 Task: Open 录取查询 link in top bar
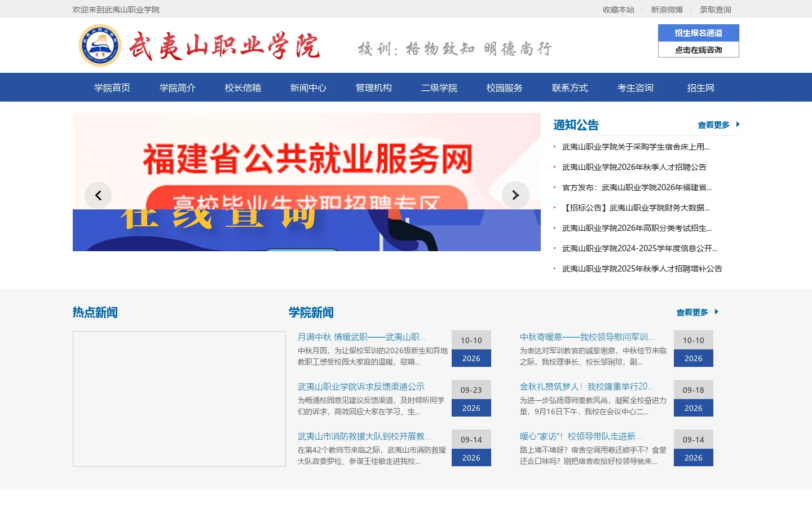click(716, 10)
